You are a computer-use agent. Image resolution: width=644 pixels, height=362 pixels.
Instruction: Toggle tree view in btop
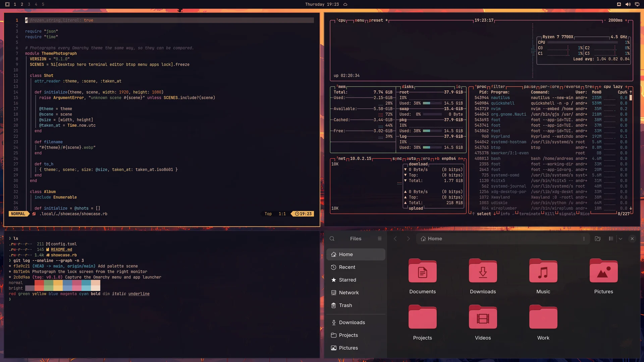pyautogui.click(x=590, y=87)
